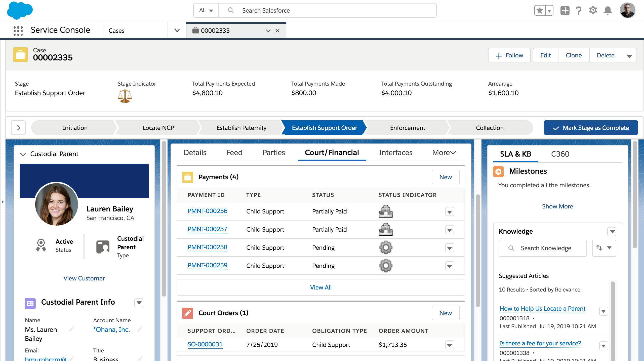
Task: Click the search magnifier icon
Action: pos(231,10)
